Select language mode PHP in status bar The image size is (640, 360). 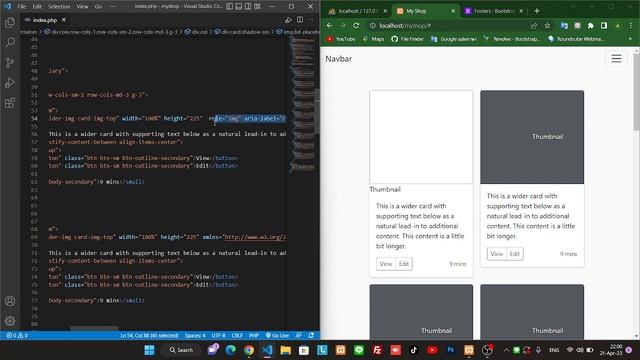pyautogui.click(x=254, y=335)
